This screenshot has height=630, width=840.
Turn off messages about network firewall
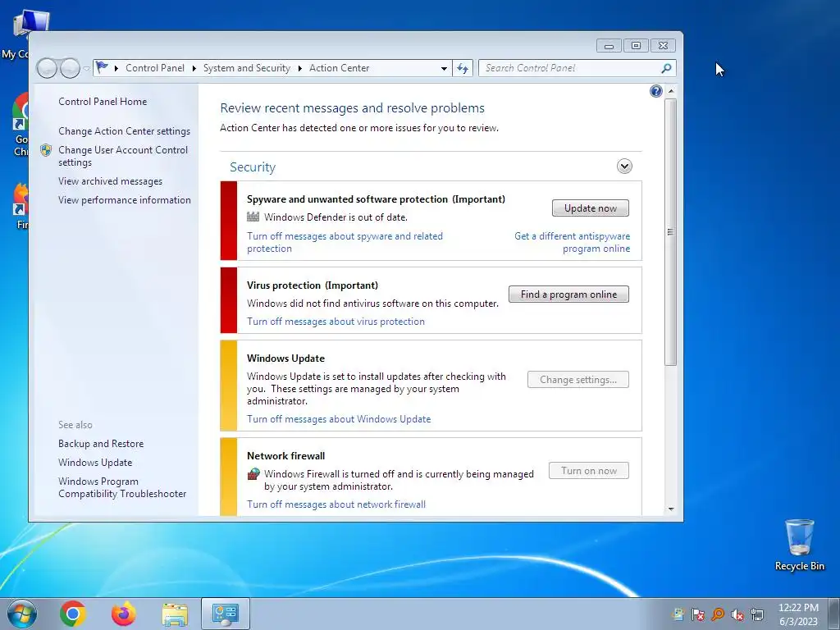tap(336, 504)
